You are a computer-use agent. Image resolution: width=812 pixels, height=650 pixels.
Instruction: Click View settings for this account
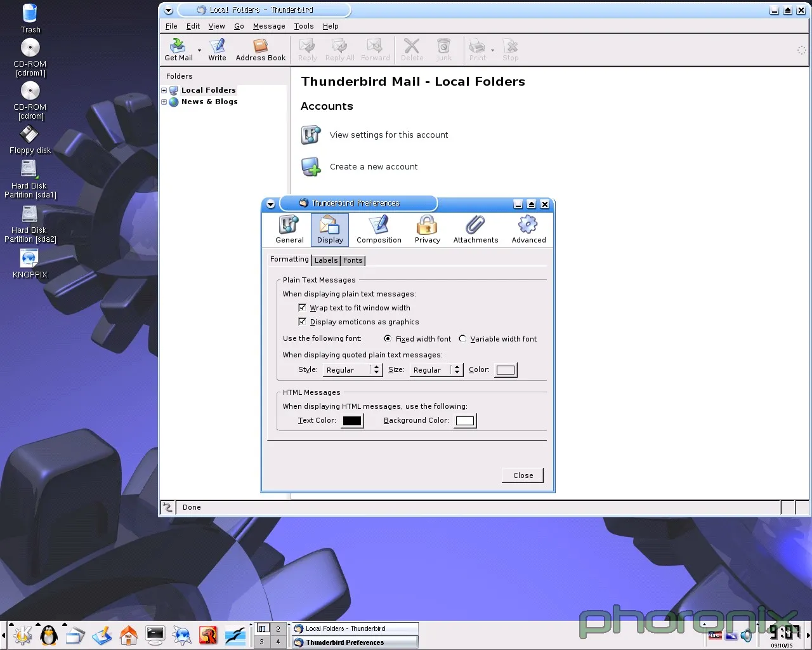coord(389,135)
